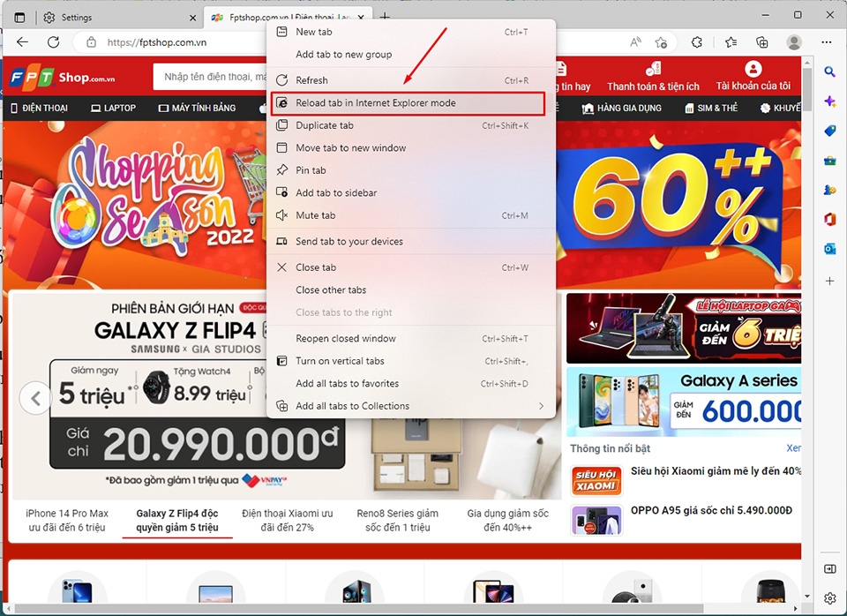The height and width of the screenshot is (616, 847).
Task: Open ĐIỆN THOẠI category
Action: [x=40, y=108]
